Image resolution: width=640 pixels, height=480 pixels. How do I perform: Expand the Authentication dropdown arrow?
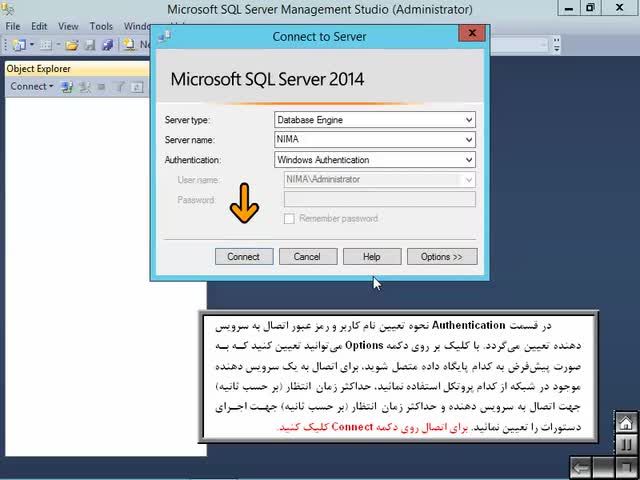(x=469, y=160)
